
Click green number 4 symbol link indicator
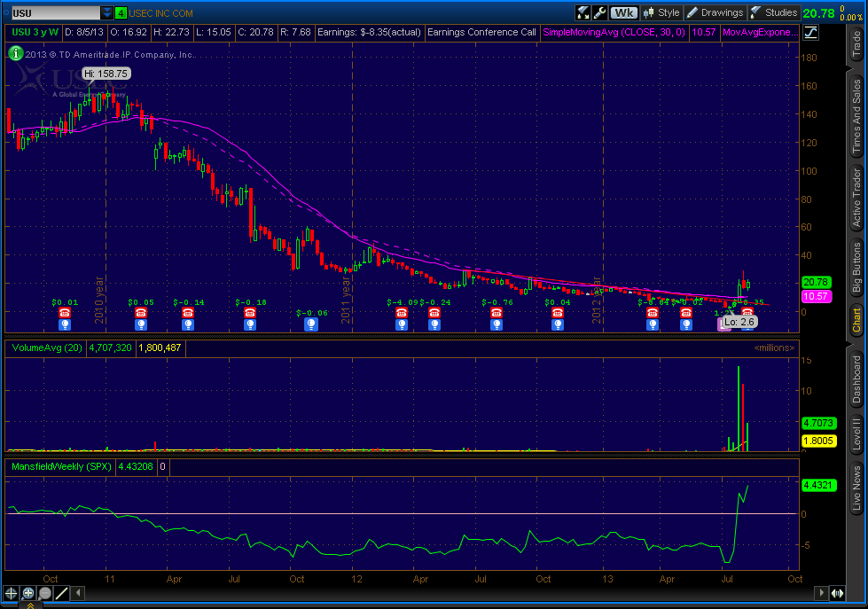(121, 13)
